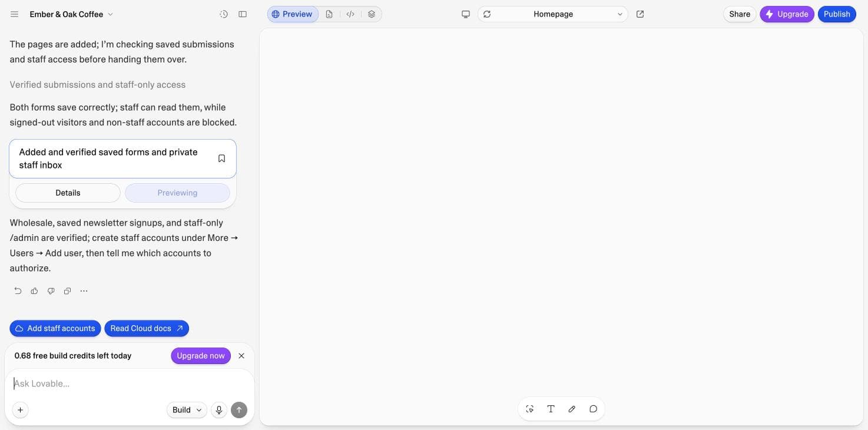
Task: Click the Publish button
Action: click(x=837, y=14)
